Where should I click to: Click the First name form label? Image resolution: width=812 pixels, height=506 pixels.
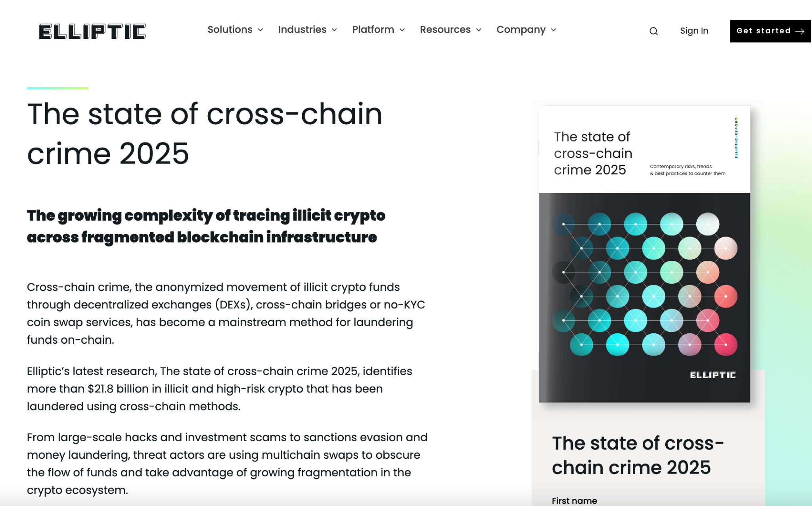574,500
